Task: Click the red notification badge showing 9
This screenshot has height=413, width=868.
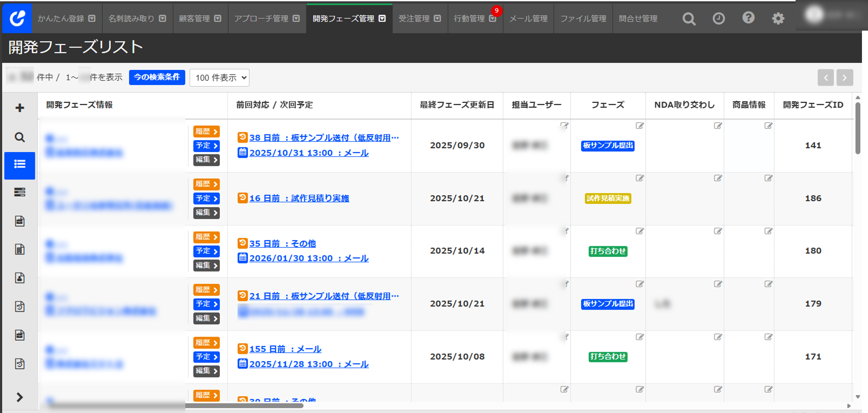Action: pyautogui.click(x=496, y=11)
